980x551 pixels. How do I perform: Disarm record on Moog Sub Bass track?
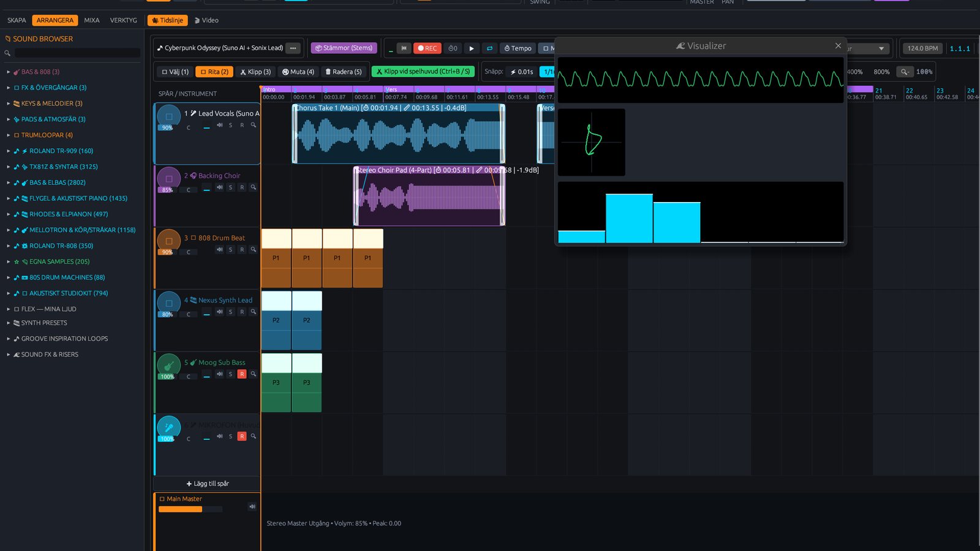click(x=242, y=374)
